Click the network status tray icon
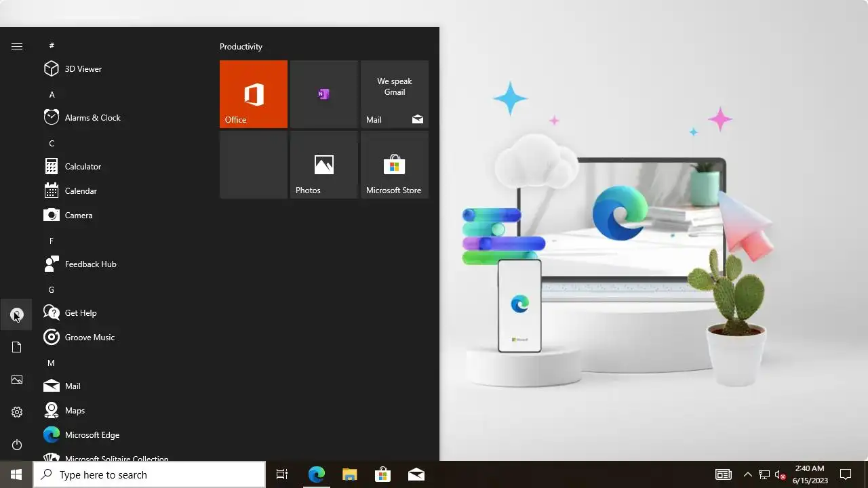 [764, 474]
